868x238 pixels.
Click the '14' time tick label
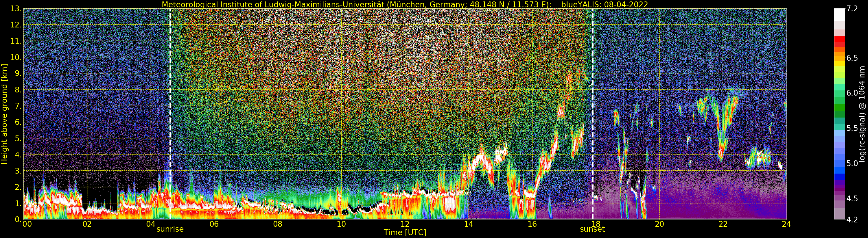tap(468, 224)
